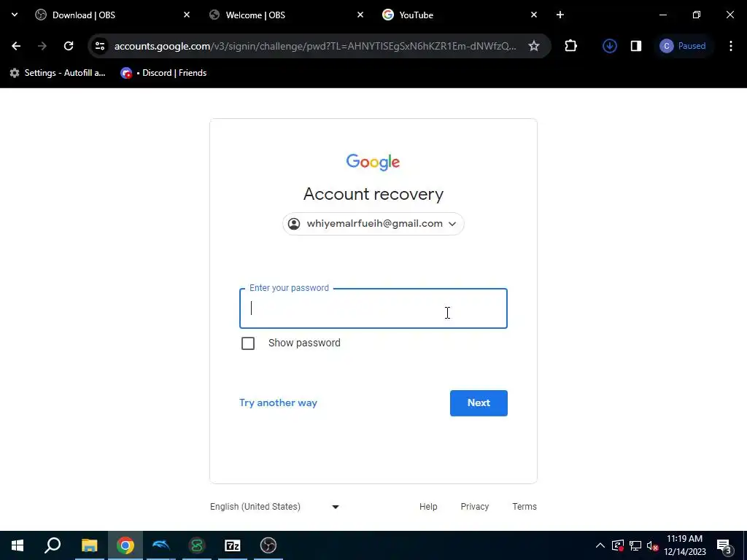Screen dimensions: 747x560
Task: Close the Download | OBS tab
Action: coord(187,15)
